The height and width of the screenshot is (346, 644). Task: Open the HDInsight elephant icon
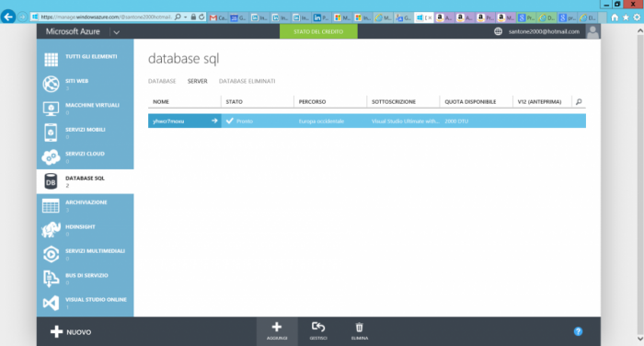point(51,230)
